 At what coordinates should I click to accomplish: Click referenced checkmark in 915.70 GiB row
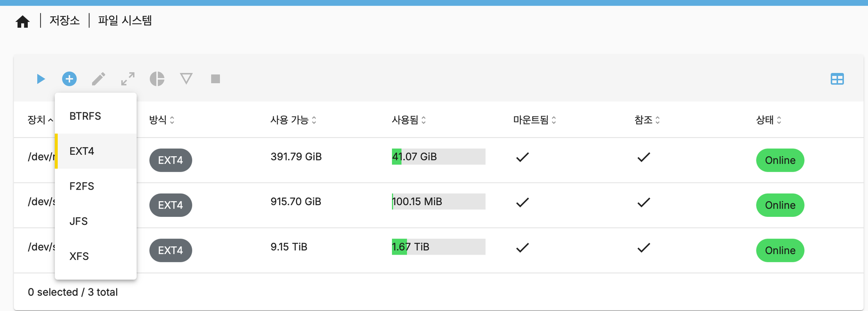click(644, 202)
